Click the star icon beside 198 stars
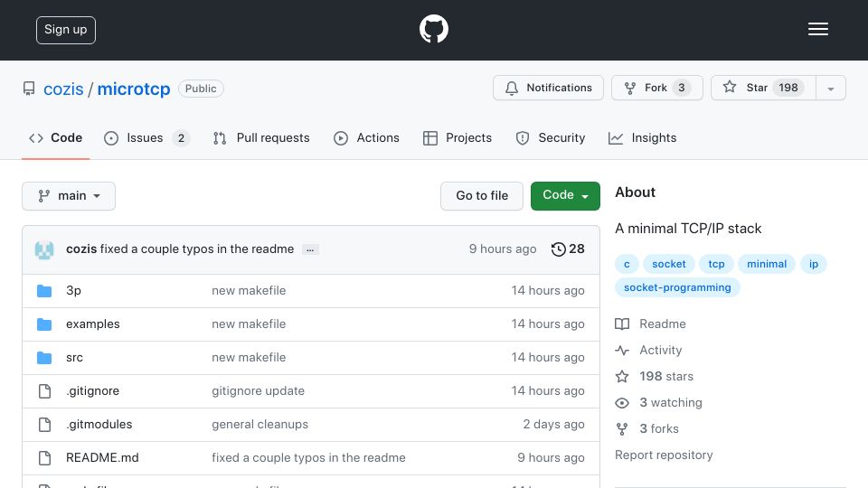The image size is (868, 488). 622,377
